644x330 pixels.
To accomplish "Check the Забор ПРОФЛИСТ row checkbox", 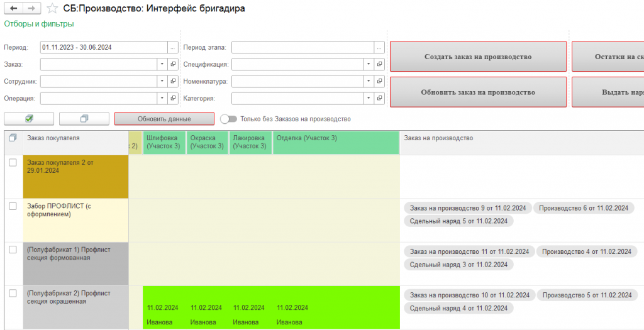I will point(13,206).
